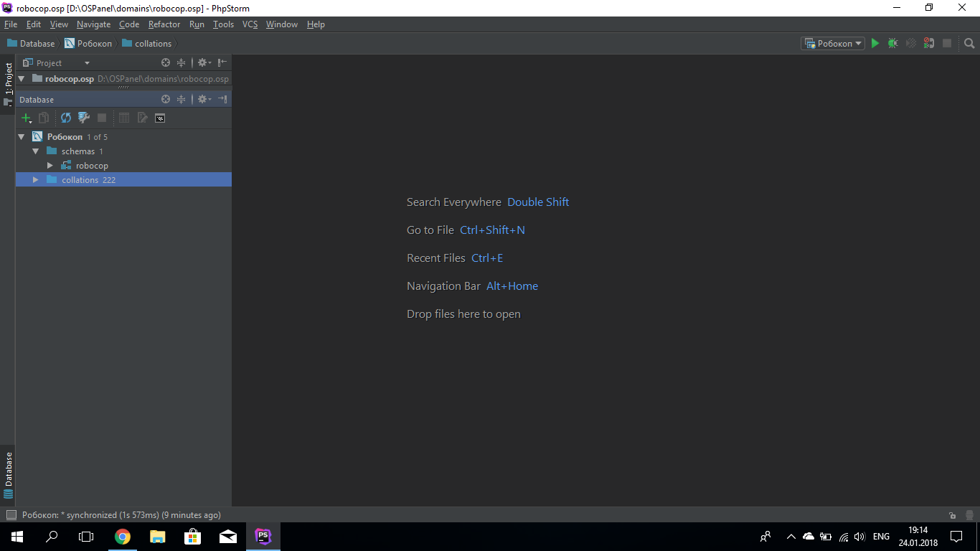Open Data Source Properties wrench icon
Screen dimensions: 980x551
[84, 118]
